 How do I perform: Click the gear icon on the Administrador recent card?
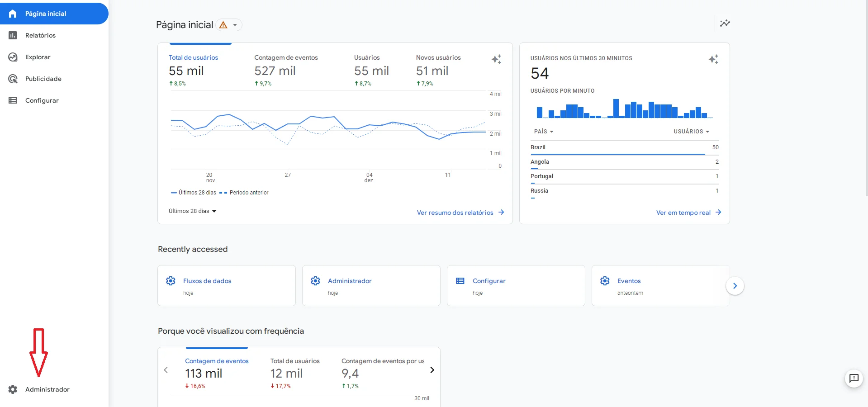tap(315, 281)
